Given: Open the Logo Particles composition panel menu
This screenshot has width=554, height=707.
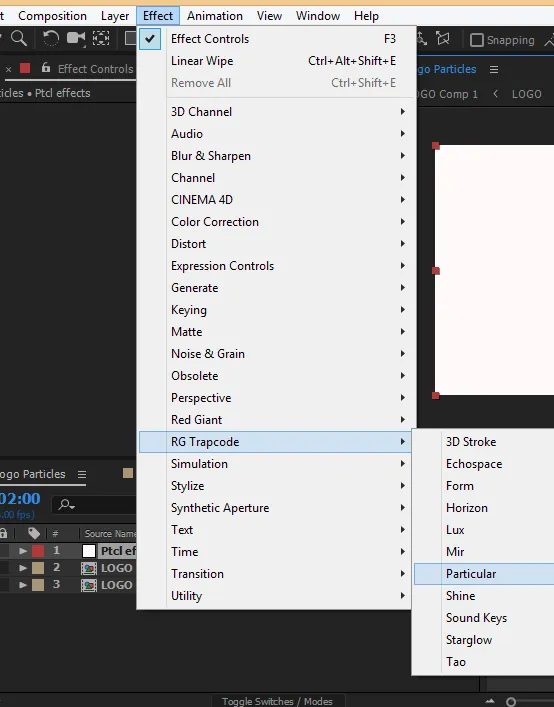Looking at the screenshot, I should 494,69.
